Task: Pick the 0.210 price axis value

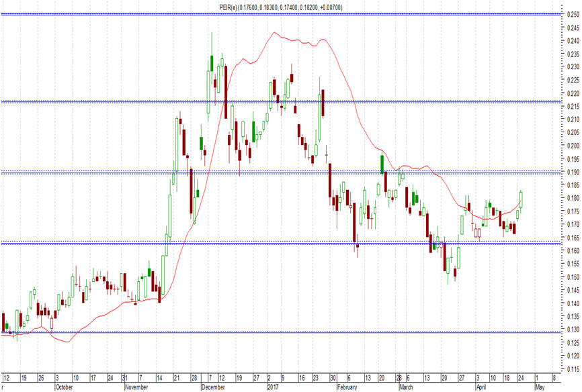Action: click(573, 119)
